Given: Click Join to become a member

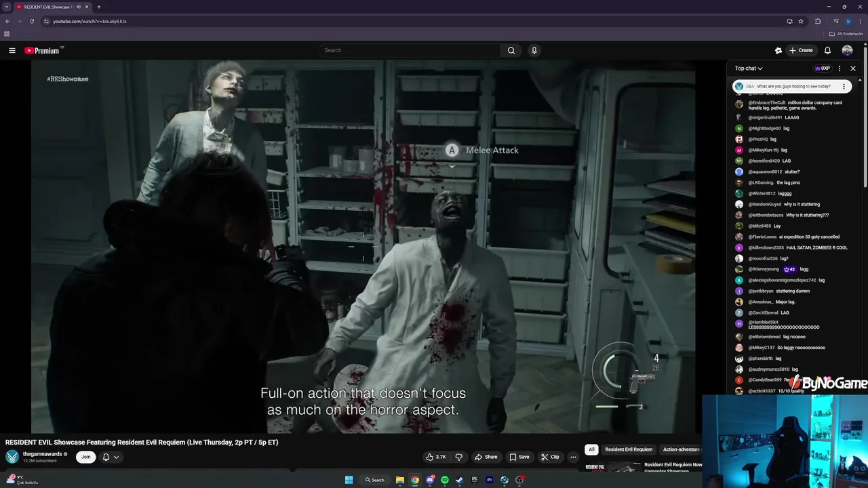Looking at the screenshot, I should (x=85, y=457).
